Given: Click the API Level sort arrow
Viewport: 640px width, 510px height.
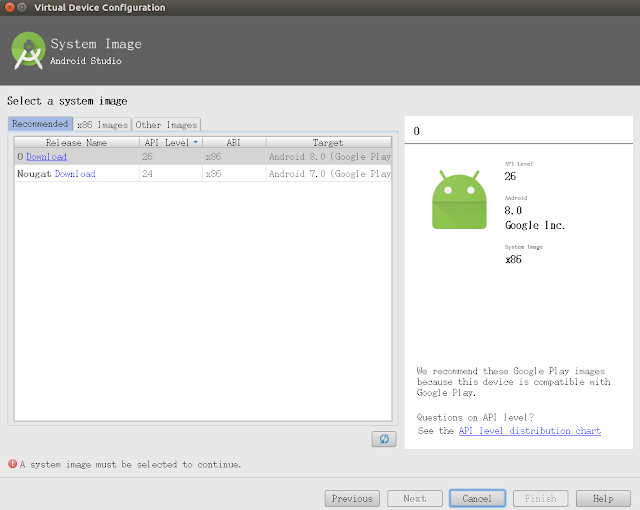Looking at the screenshot, I should 196,142.
